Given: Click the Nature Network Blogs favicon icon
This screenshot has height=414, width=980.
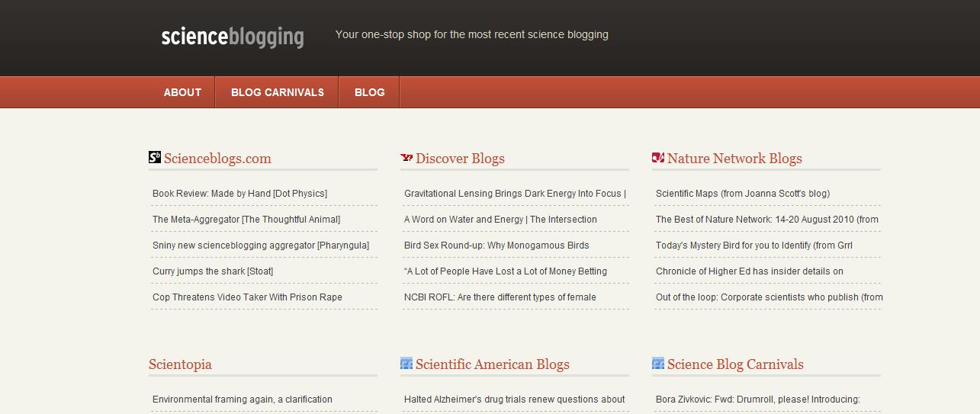Looking at the screenshot, I should click(658, 158).
